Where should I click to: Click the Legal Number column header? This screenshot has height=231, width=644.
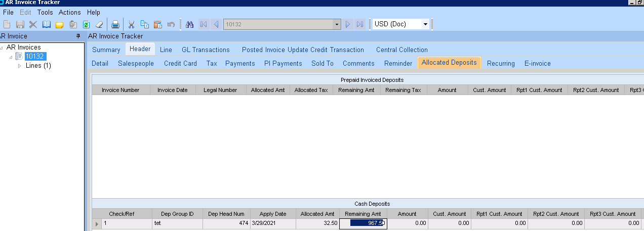click(220, 90)
